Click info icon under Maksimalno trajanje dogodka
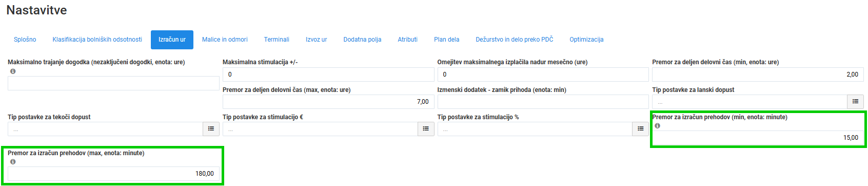Image resolution: width=868 pixels, height=186 pixels. click(13, 71)
